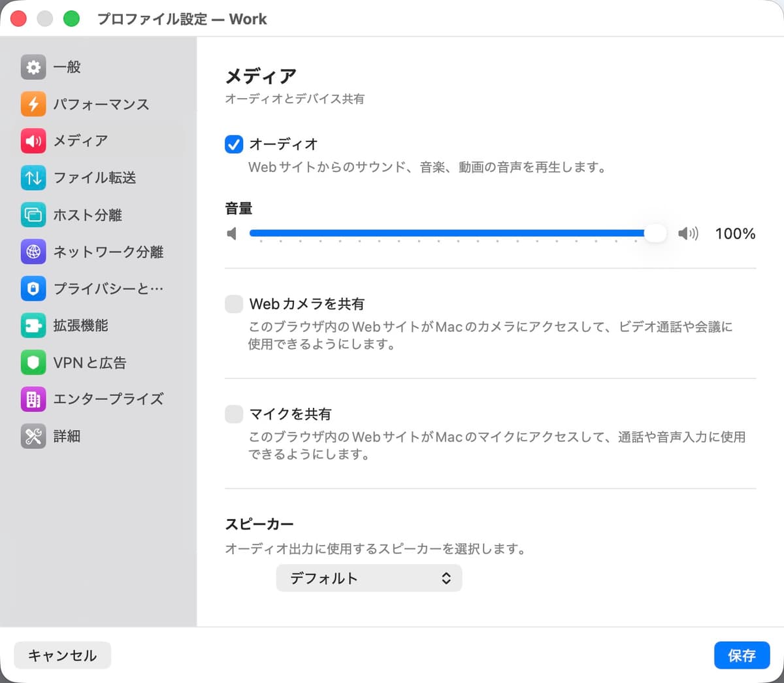Click the gear icon for 一般

[x=33, y=67]
